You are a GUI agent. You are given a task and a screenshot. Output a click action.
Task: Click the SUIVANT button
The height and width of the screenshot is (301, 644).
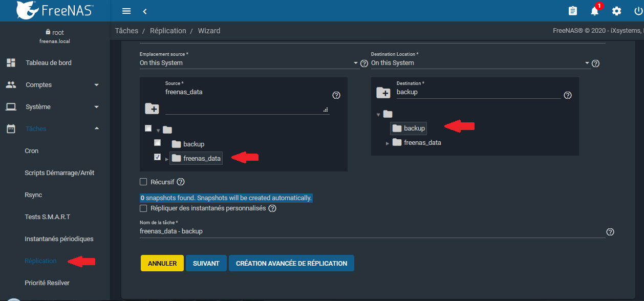(206, 263)
